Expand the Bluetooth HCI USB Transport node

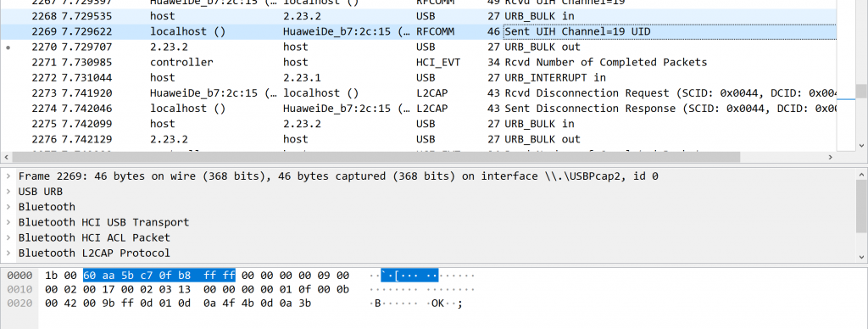8,222
